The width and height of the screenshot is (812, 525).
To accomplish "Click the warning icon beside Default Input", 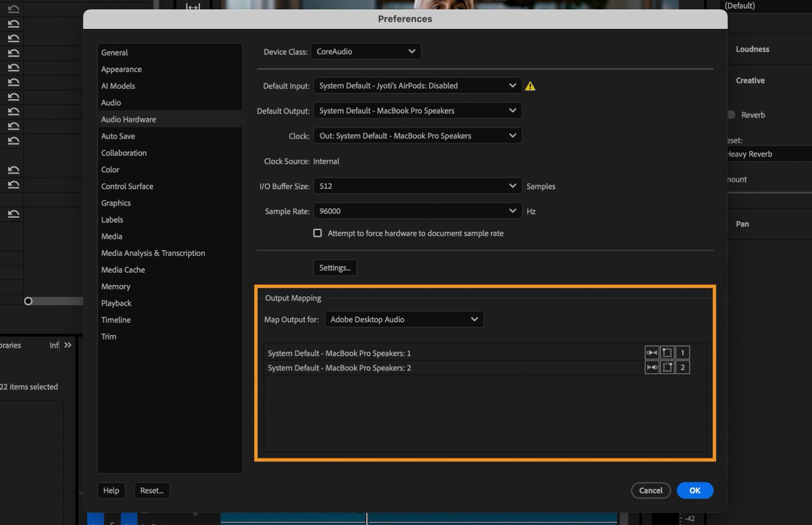I will 530,85.
